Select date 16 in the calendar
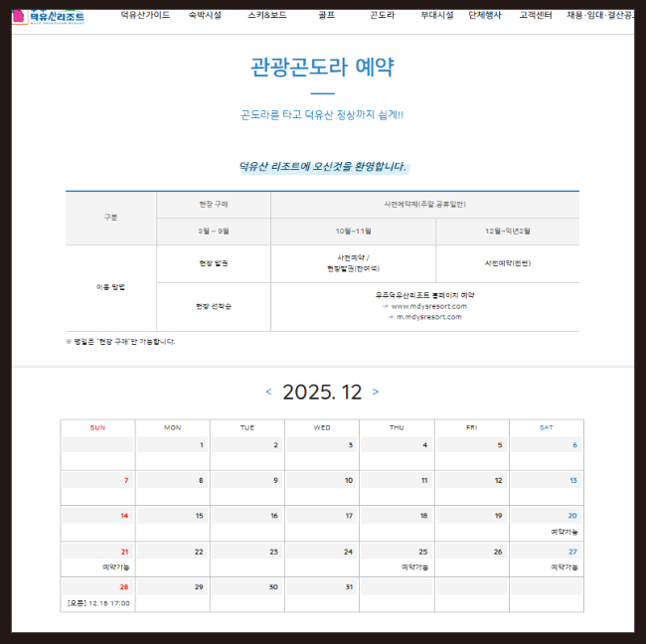 click(274, 516)
